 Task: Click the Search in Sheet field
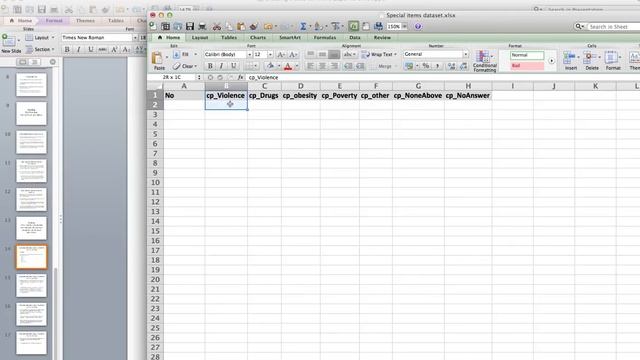pyautogui.click(x=613, y=27)
